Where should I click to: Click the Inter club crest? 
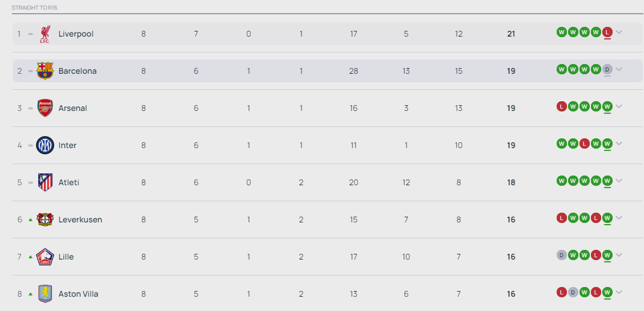pyautogui.click(x=45, y=145)
